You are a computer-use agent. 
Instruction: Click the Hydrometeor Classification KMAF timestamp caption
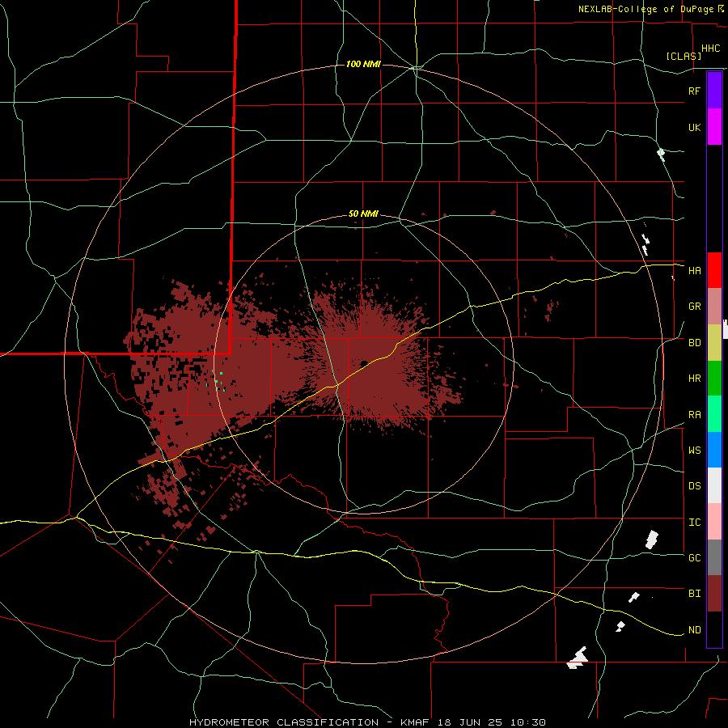pos(367,722)
